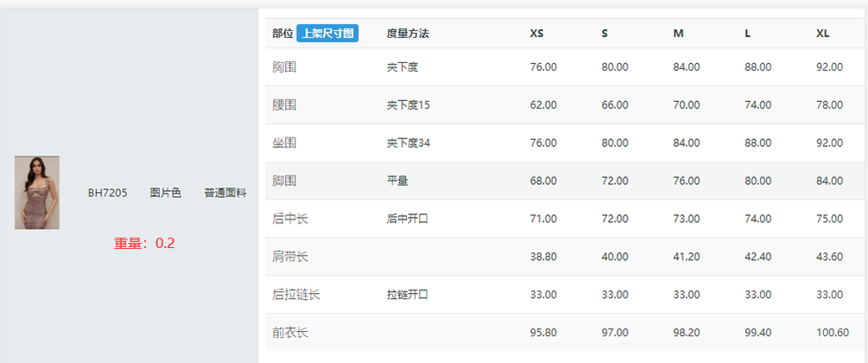
Task: Select the 前衣长 row label
Action: click(x=290, y=333)
